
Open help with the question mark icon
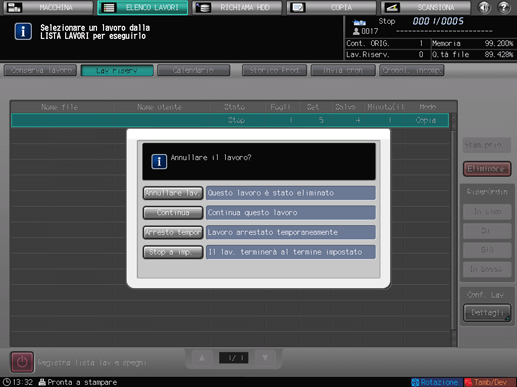tap(504, 7)
